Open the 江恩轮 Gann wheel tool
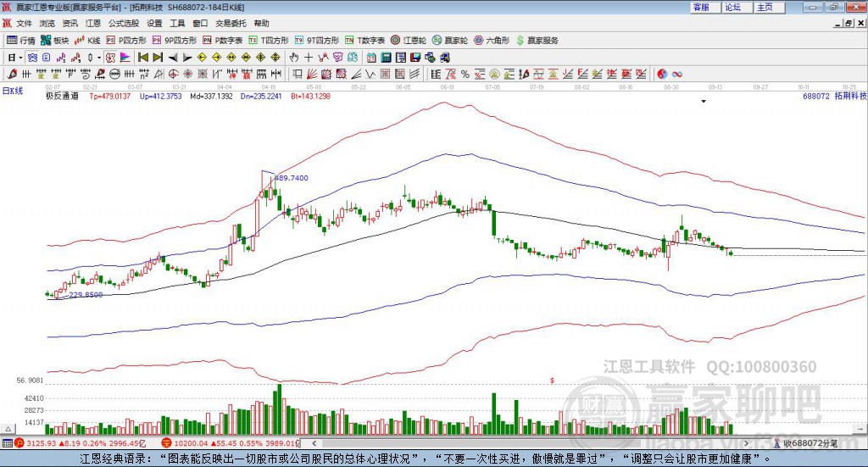 point(408,40)
